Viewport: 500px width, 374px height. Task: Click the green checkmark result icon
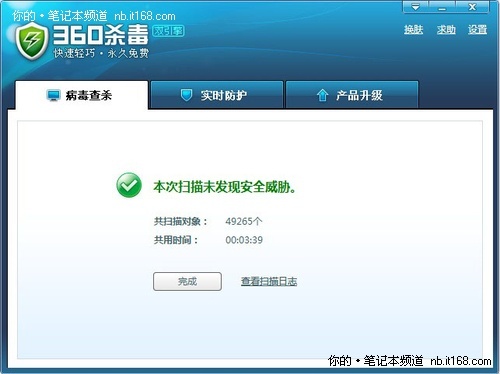129,185
